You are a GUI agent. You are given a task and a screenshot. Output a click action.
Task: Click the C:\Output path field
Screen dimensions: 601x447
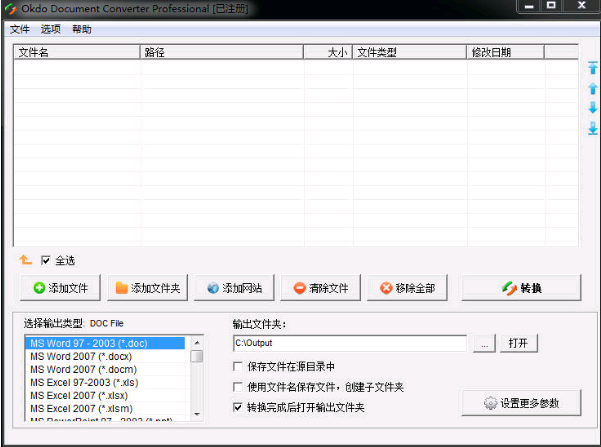tap(350, 343)
